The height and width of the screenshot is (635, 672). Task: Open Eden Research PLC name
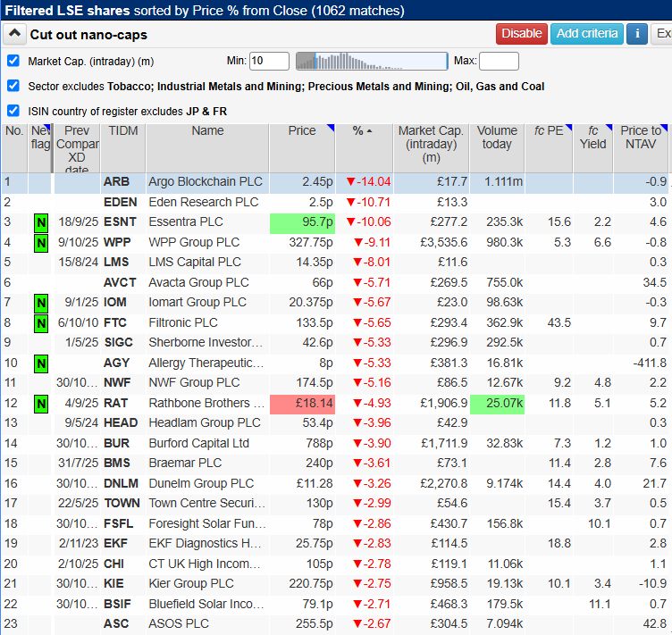click(203, 202)
